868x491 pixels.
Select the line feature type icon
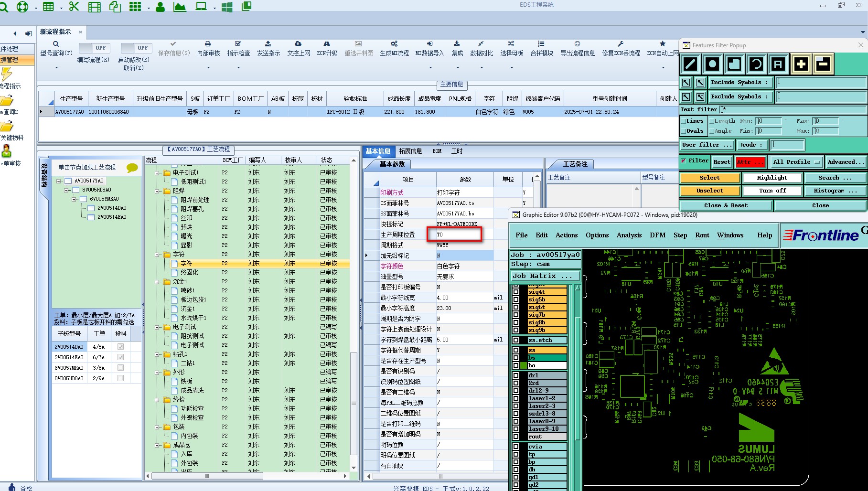pyautogui.click(x=690, y=64)
